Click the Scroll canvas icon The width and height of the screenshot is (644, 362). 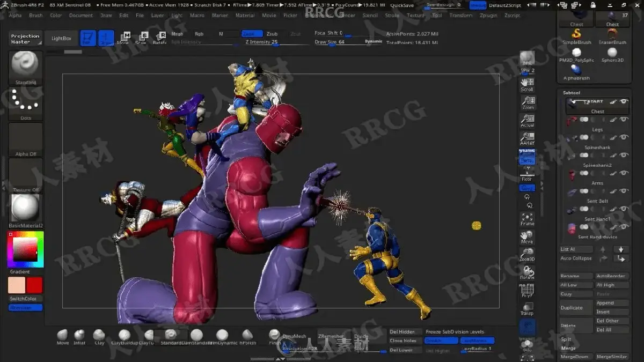pyautogui.click(x=527, y=84)
